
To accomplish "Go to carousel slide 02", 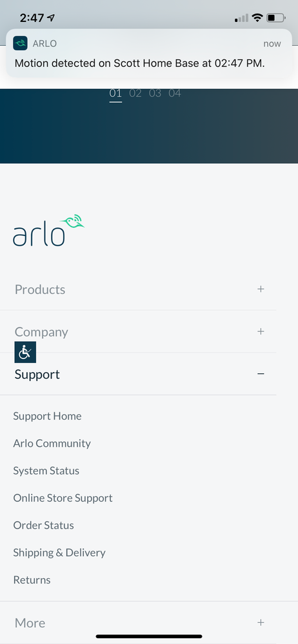I will [135, 93].
